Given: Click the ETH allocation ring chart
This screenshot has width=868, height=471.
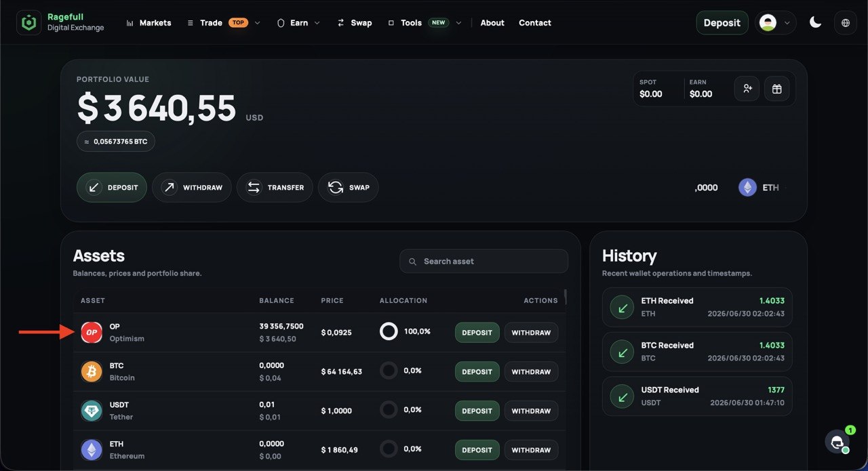Looking at the screenshot, I should (x=389, y=449).
